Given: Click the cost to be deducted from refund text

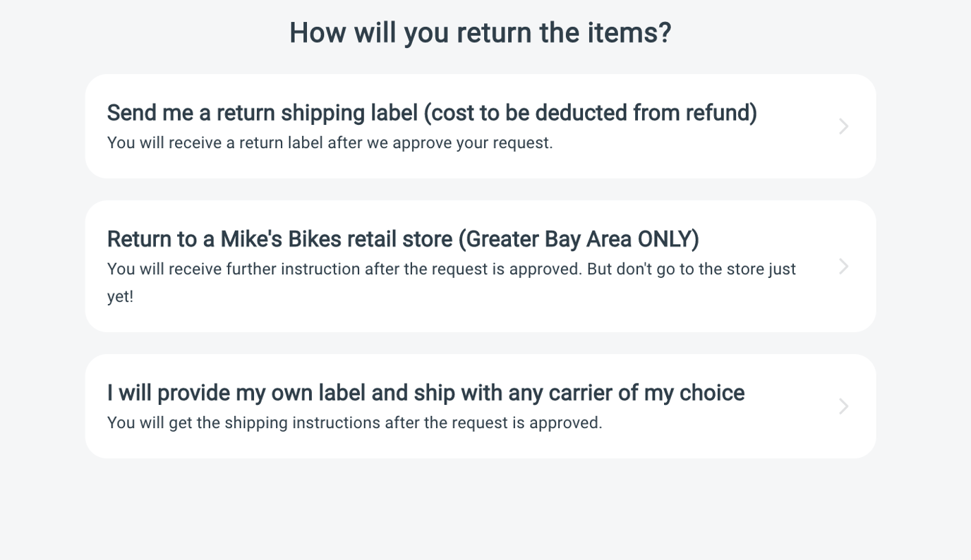Looking at the screenshot, I should 589,112.
